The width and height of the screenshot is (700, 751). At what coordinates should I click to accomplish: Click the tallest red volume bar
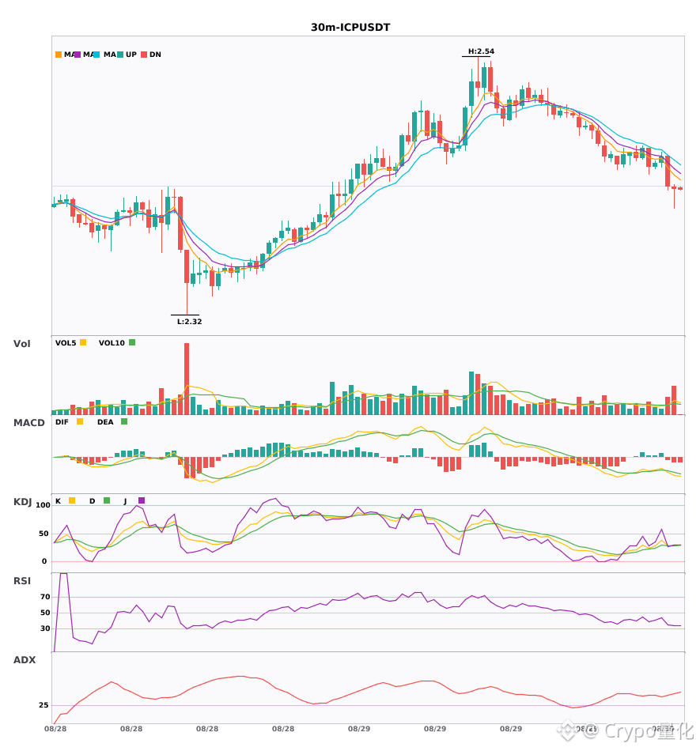187,379
